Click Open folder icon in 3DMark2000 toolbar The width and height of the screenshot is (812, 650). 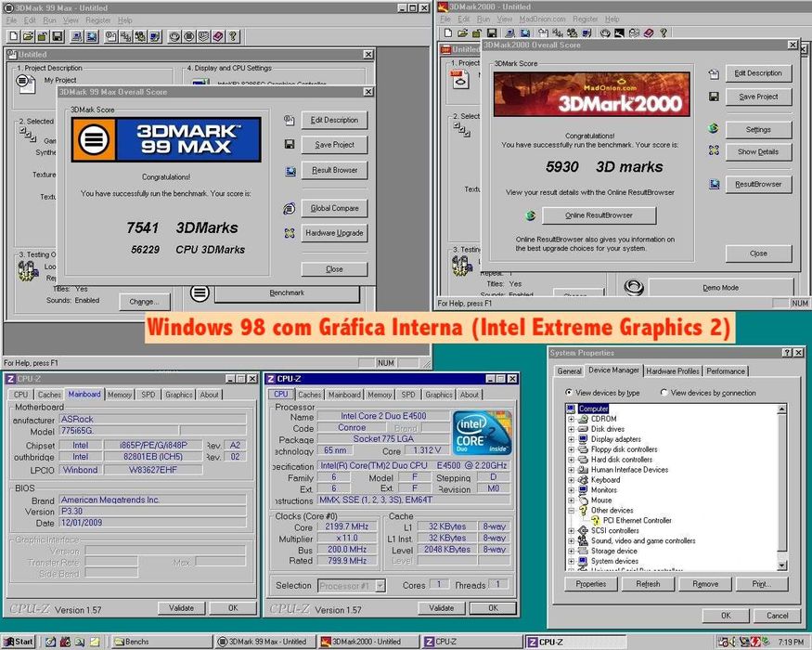462,32
